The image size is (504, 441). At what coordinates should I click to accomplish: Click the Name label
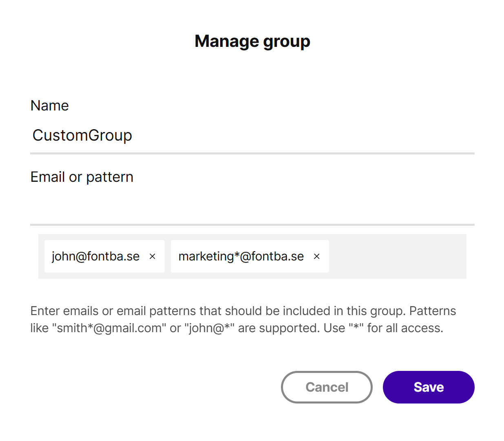point(50,106)
